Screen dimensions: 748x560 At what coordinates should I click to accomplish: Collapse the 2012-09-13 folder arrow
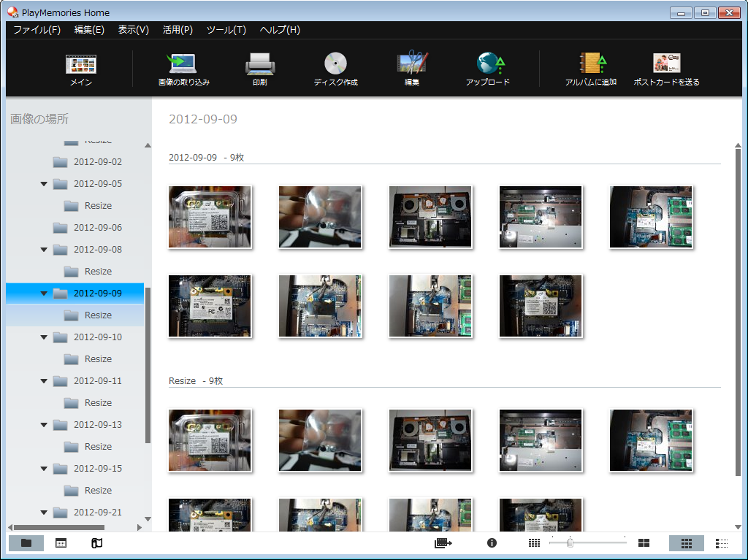coord(45,425)
